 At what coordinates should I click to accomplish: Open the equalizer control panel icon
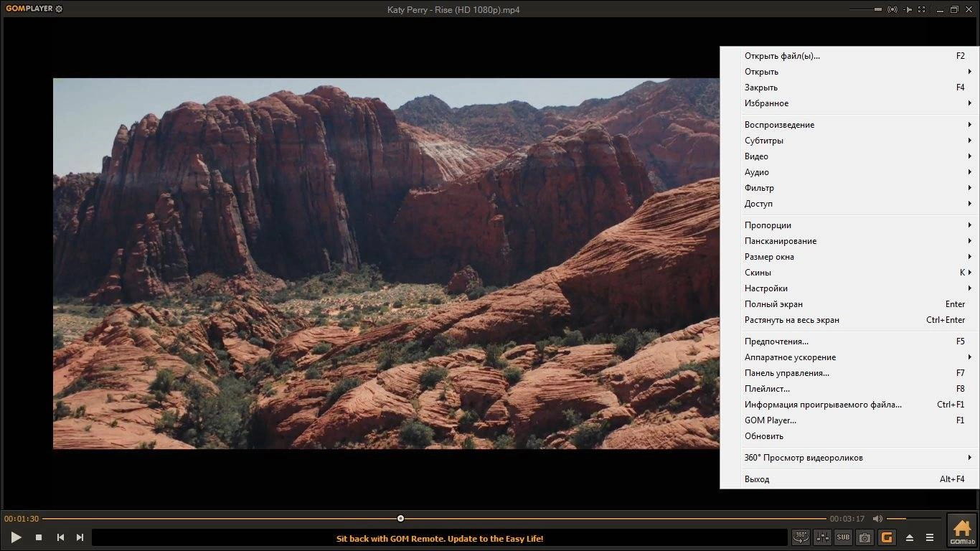[x=822, y=537]
